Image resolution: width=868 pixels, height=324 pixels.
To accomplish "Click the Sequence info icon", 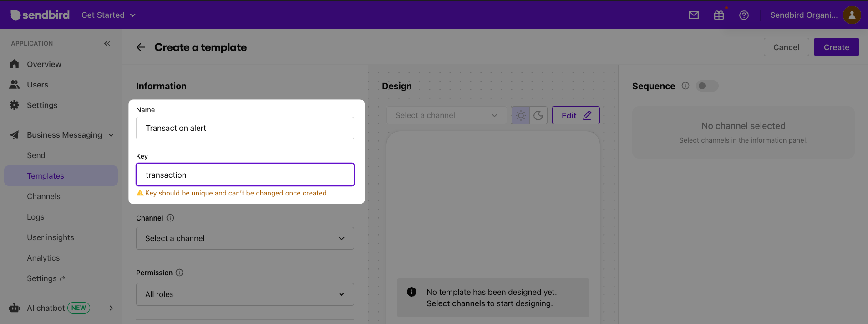I will click(685, 86).
